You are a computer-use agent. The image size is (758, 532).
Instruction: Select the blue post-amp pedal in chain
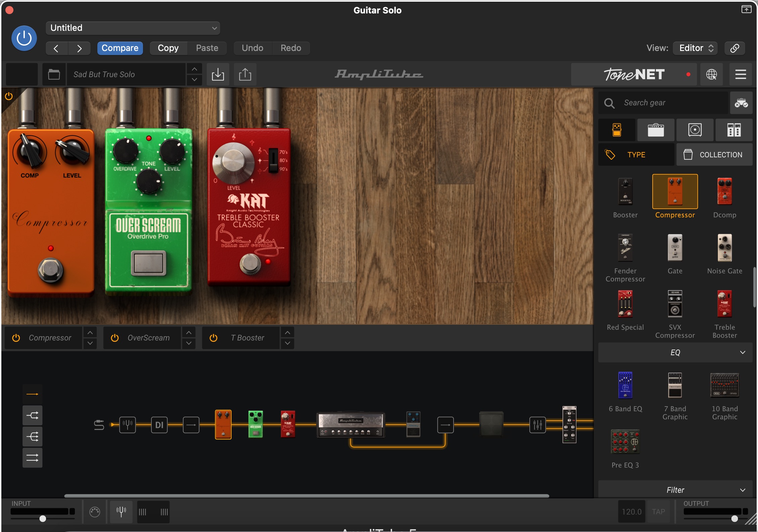(413, 424)
